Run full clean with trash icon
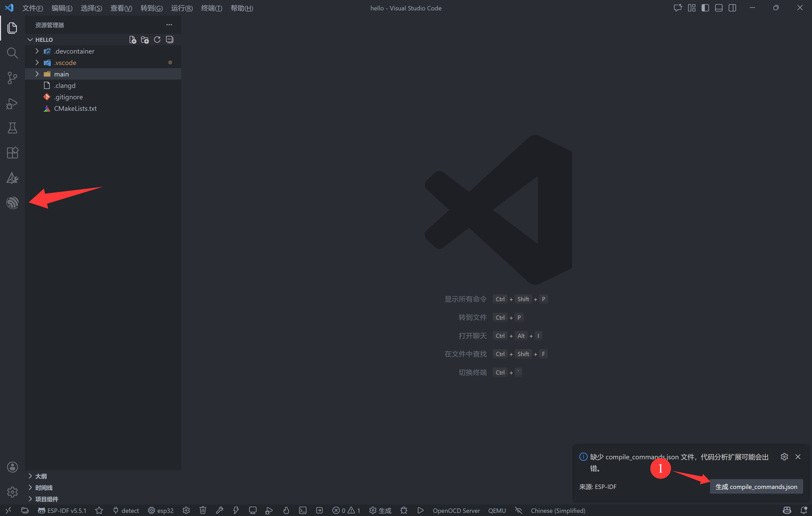The height and width of the screenshot is (516, 812). 203,510
